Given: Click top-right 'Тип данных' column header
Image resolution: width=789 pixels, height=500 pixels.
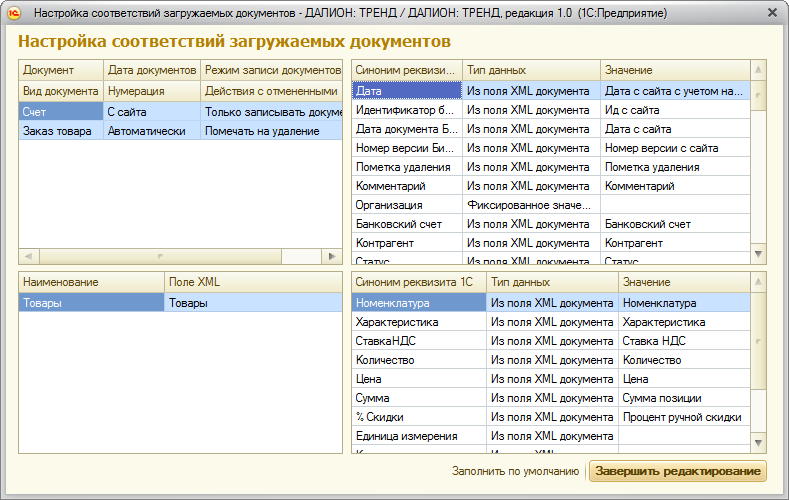Looking at the screenshot, I should 531,70.
